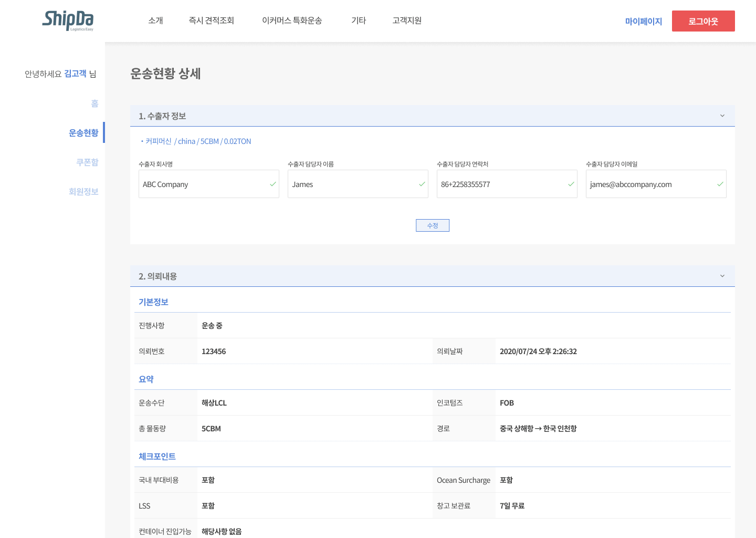Viewport: 756px width, 538px height.
Task: Click checkmark icon in exporter email field
Action: [720, 184]
